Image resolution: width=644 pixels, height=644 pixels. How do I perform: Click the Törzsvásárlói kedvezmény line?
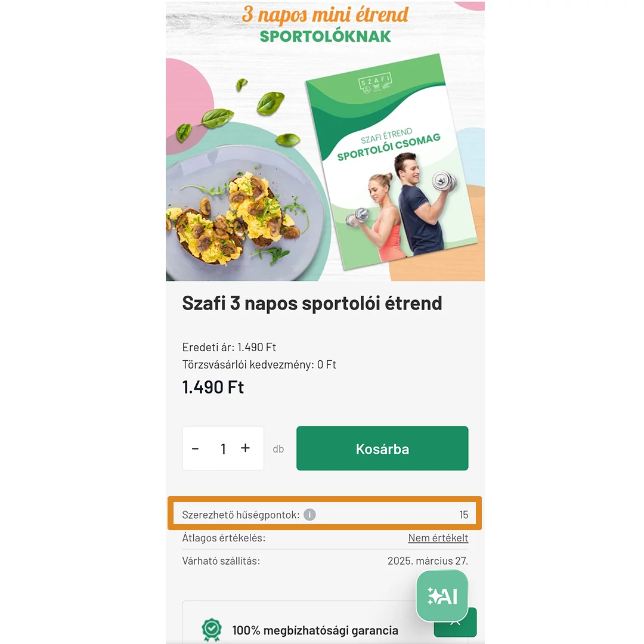259,365
